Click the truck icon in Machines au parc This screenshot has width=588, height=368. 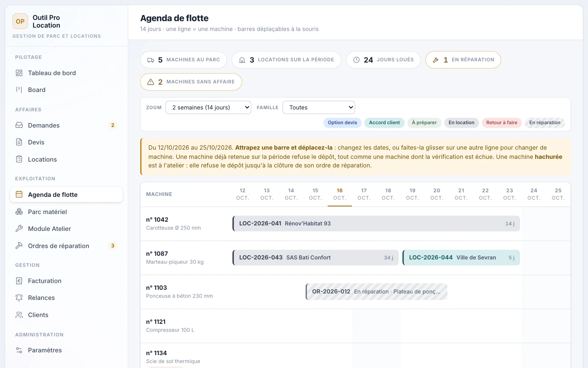tap(151, 60)
